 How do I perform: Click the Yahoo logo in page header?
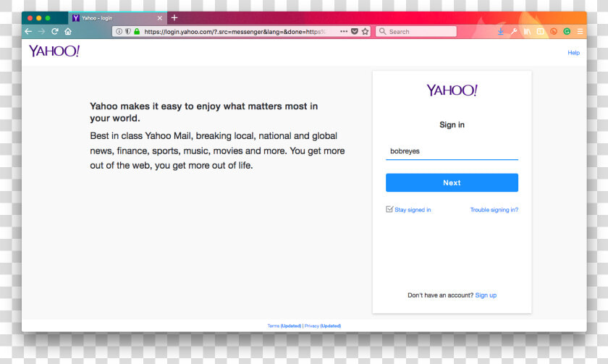(54, 51)
